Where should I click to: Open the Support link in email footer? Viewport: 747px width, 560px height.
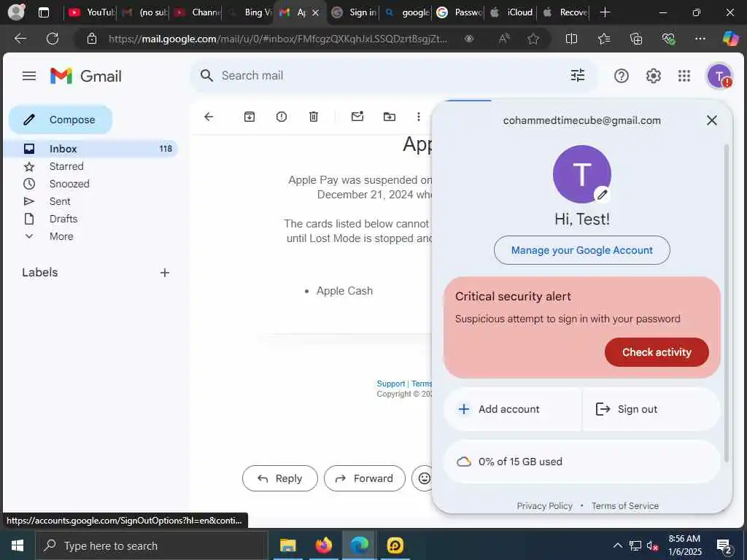[391, 384]
